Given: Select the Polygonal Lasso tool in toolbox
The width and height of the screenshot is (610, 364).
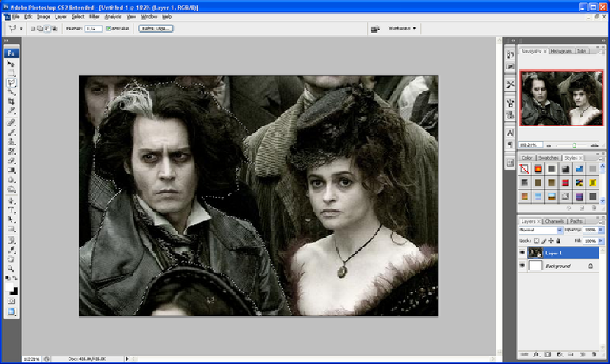Looking at the screenshot, I should (11, 82).
